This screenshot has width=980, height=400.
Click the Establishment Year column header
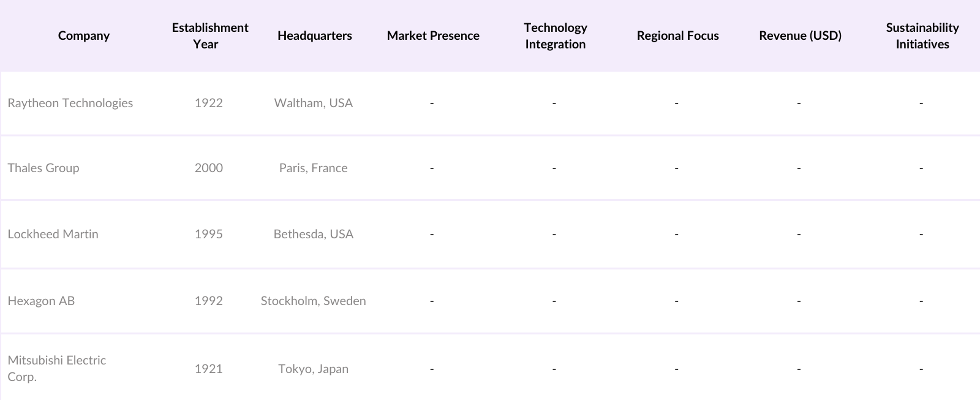[209, 36]
